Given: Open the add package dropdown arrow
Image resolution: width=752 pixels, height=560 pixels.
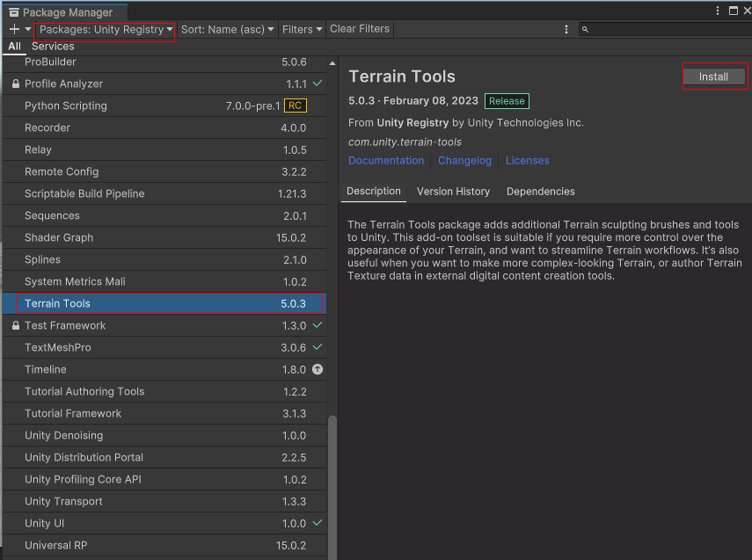Looking at the screenshot, I should (x=28, y=30).
